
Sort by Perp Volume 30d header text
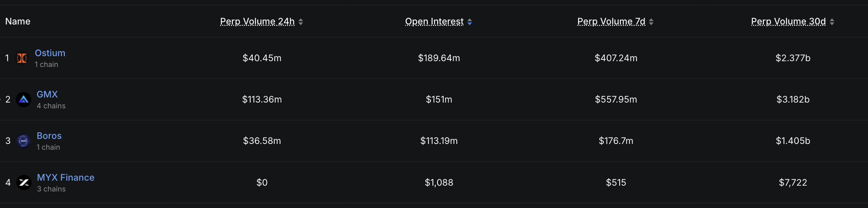point(788,22)
